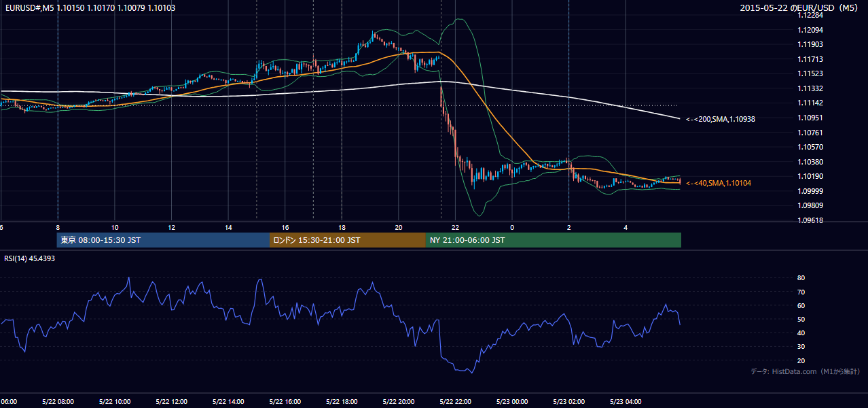Click the 200,SMA,1.10938 label
Viewport: 868px width, 408px height.
721,119
